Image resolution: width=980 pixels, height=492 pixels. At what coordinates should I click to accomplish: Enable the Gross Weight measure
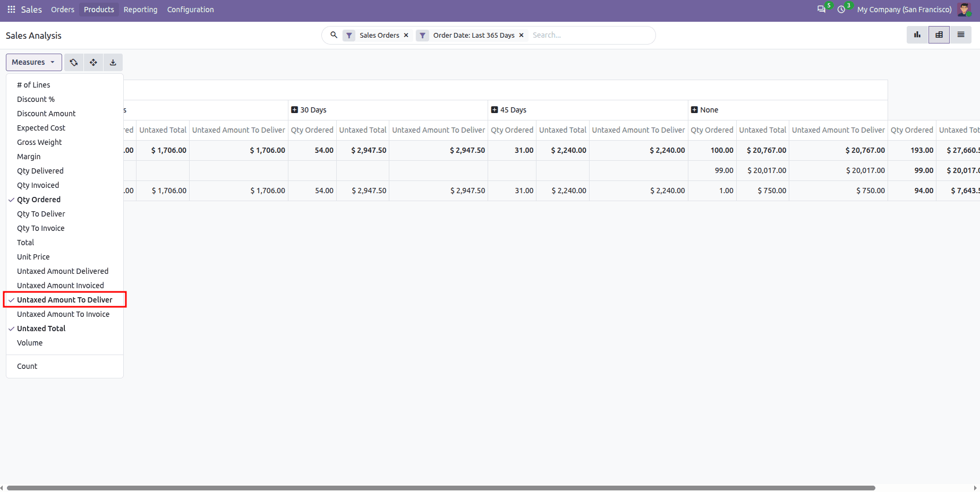(65, 142)
